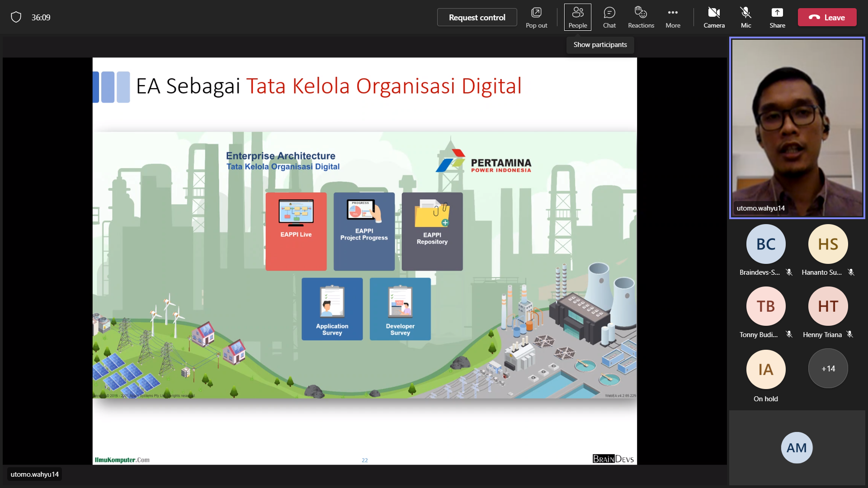Select the EAPPI Project Progress tile
The image size is (868, 488).
(364, 231)
